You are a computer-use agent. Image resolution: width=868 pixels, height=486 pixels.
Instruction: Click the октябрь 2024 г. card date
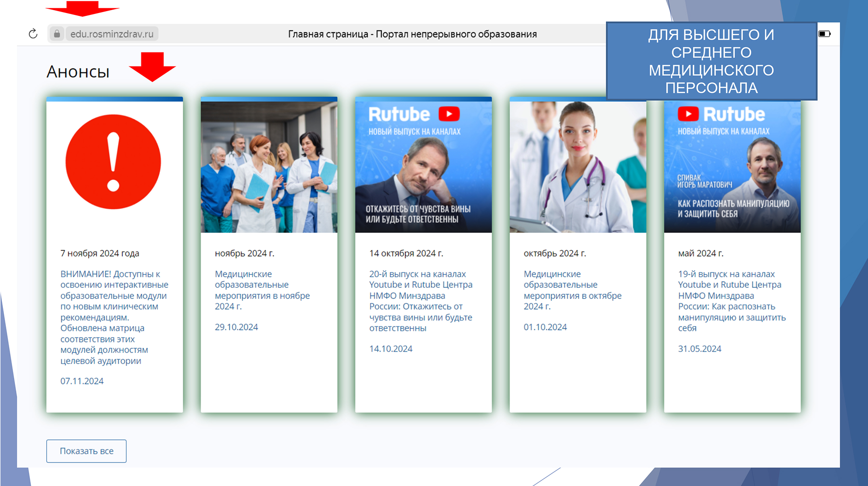pos(555,253)
